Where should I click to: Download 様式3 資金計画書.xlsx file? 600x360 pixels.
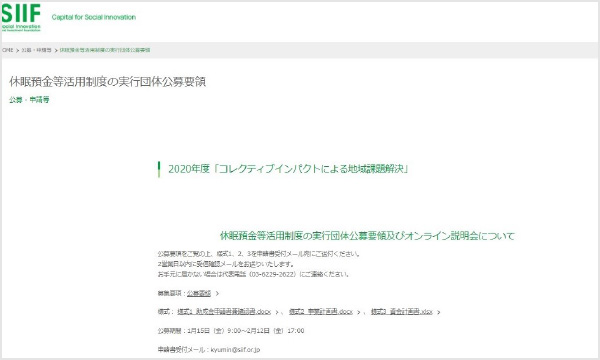(402, 312)
